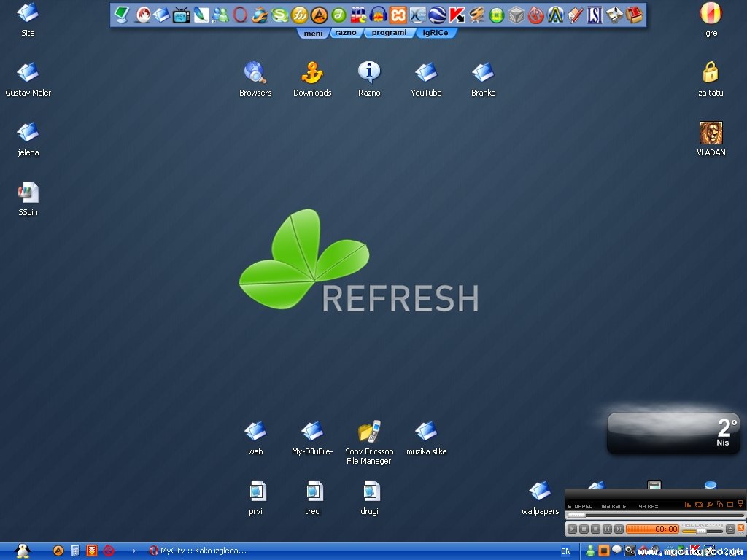Switch to the meni dock tab
Viewport: 747px width, 560px height.
click(x=313, y=33)
